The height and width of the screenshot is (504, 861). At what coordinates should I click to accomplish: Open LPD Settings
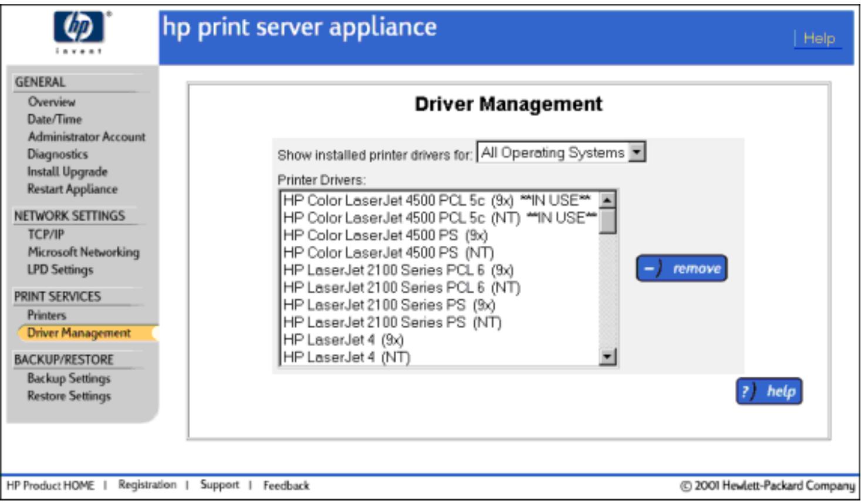tap(60, 270)
